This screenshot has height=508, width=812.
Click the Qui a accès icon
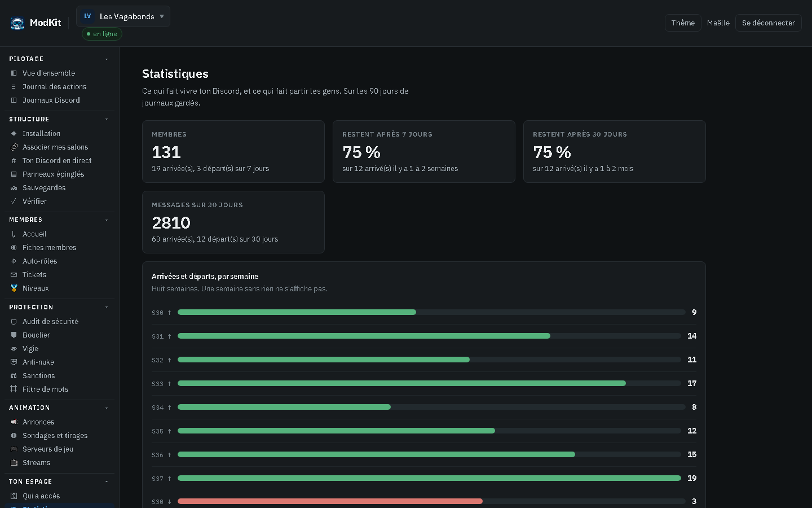pos(14,496)
